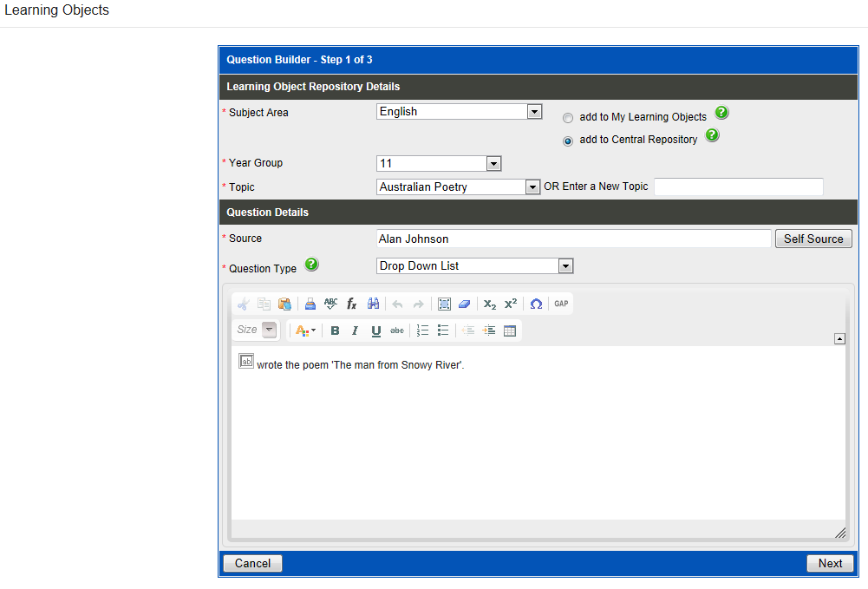Viewport: 868px width, 589px height.
Task: Insert a table in the editor
Action: (510, 330)
